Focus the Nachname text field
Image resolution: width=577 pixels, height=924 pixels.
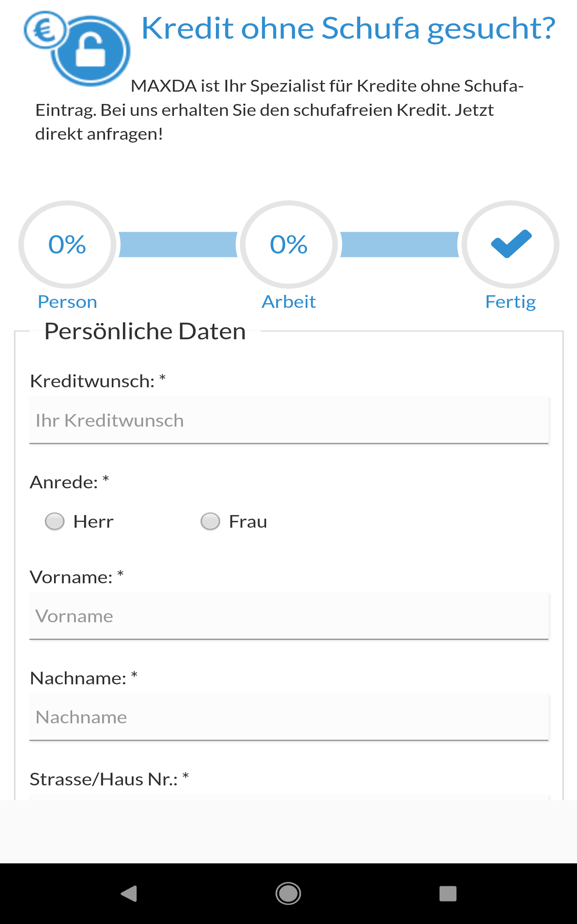coord(288,717)
